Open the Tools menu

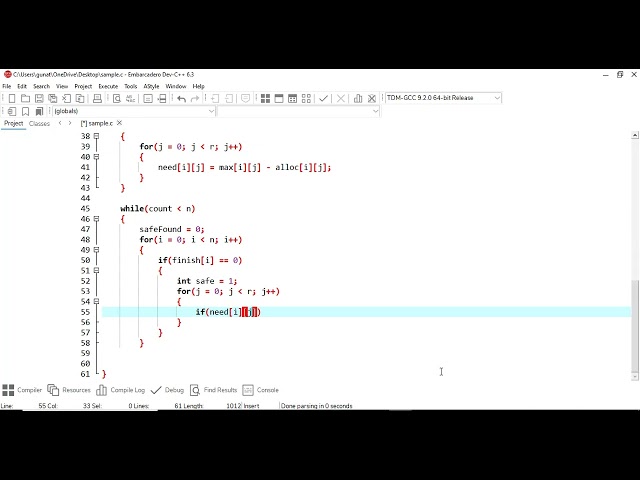tap(131, 87)
